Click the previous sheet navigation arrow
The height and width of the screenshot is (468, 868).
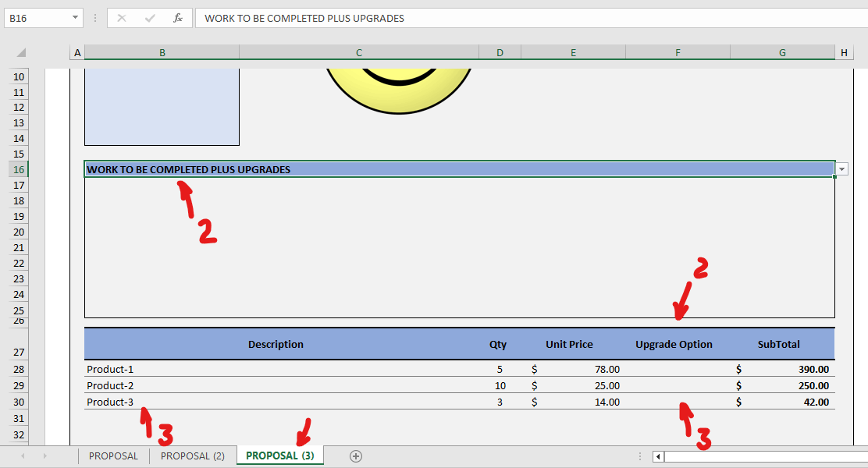pos(23,456)
